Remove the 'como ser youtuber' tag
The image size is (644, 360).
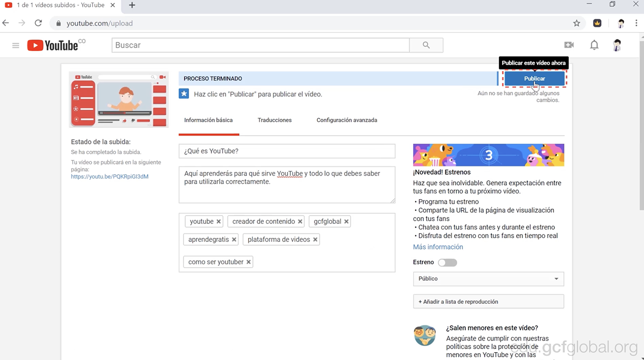click(x=248, y=262)
